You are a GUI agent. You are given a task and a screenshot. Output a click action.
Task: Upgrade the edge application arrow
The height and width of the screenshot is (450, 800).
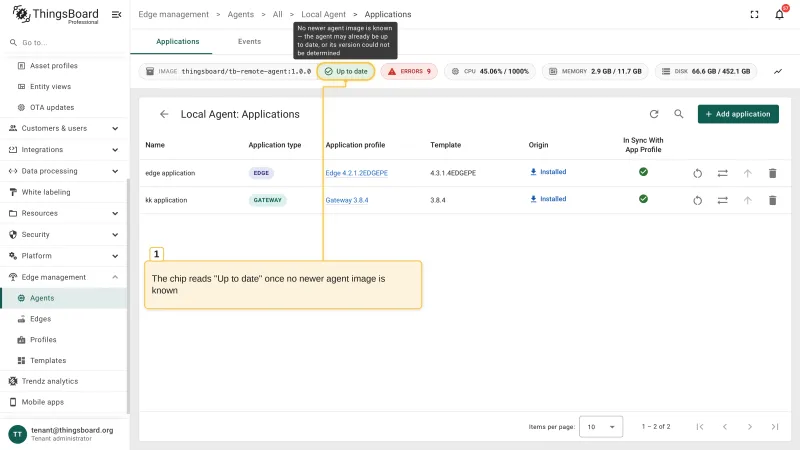click(747, 173)
